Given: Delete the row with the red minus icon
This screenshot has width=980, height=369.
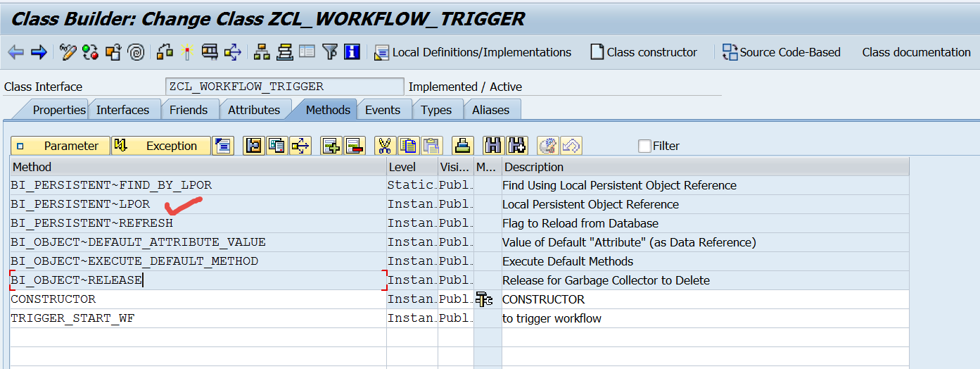Looking at the screenshot, I should [354, 146].
